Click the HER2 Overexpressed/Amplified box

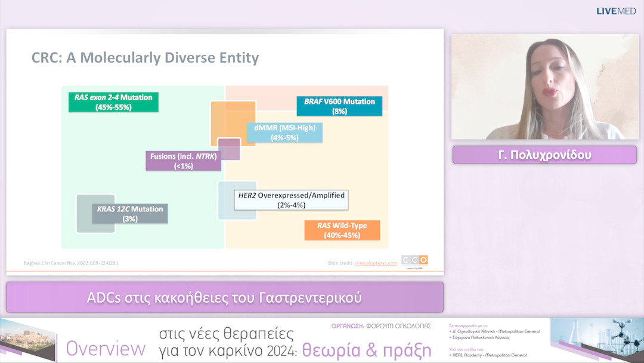click(x=291, y=200)
